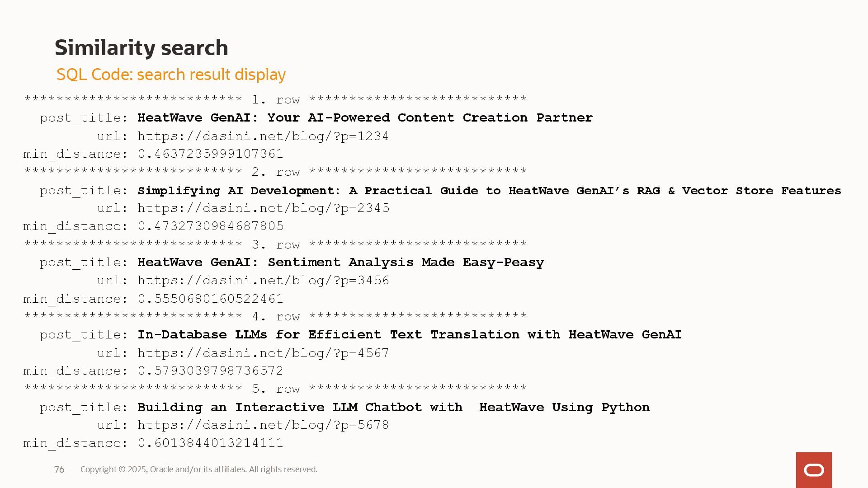Open the dasini.net blog URL ending p=1234
This screenshot has width=868, height=488.
[263, 136]
